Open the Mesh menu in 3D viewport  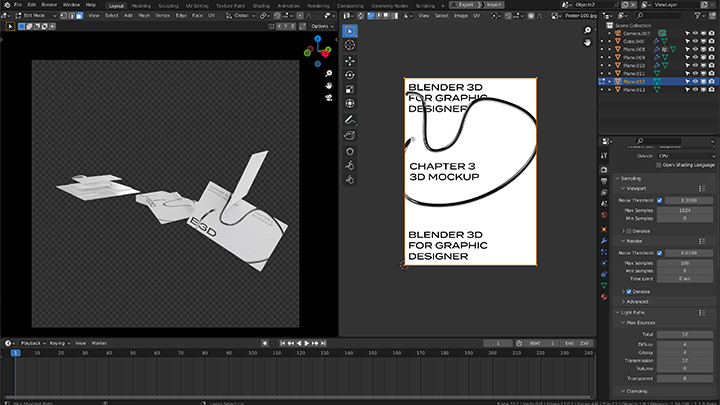tap(144, 16)
